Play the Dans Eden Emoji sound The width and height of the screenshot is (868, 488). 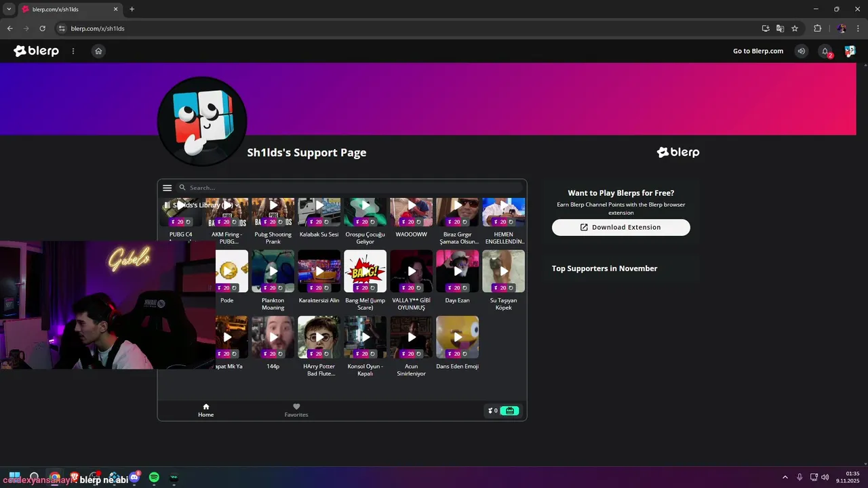click(x=458, y=337)
